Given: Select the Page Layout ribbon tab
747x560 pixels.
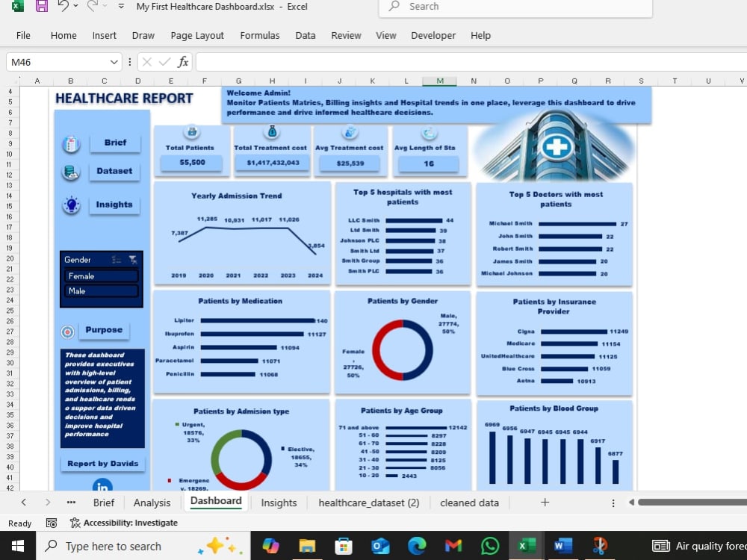Looking at the screenshot, I should [x=197, y=36].
